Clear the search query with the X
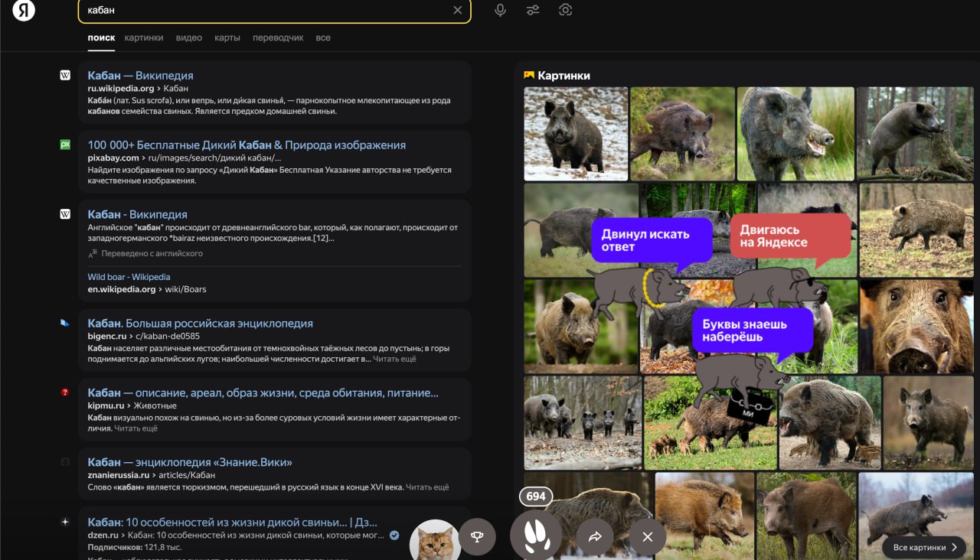This screenshot has width=980, height=560. click(x=458, y=10)
